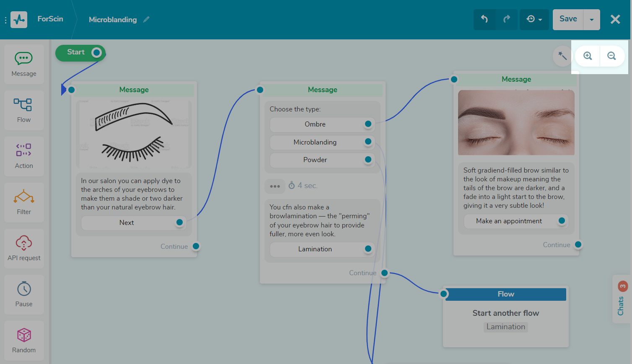Open the version history dropdown
The image size is (632, 364).
pos(534,19)
